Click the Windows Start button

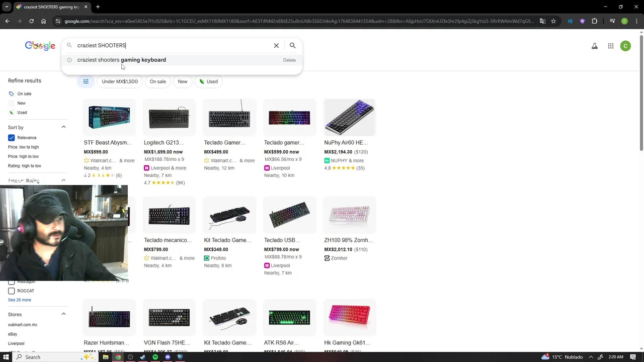(x=7, y=357)
